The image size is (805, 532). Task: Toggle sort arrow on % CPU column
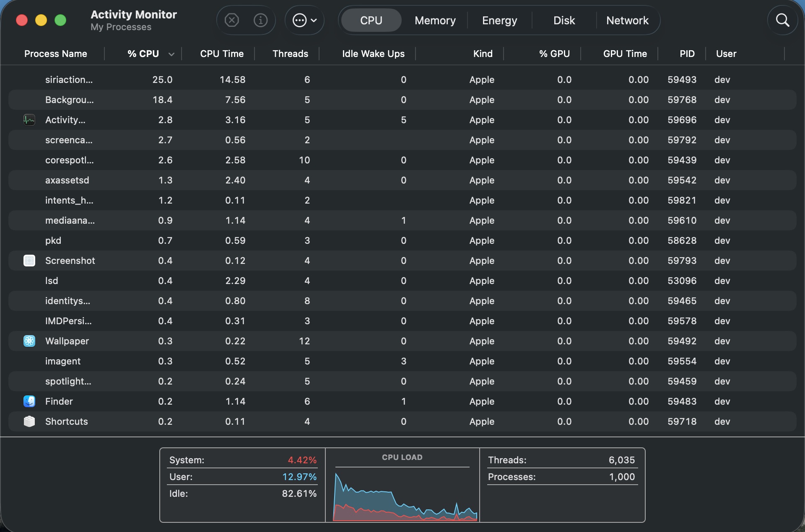171,54
